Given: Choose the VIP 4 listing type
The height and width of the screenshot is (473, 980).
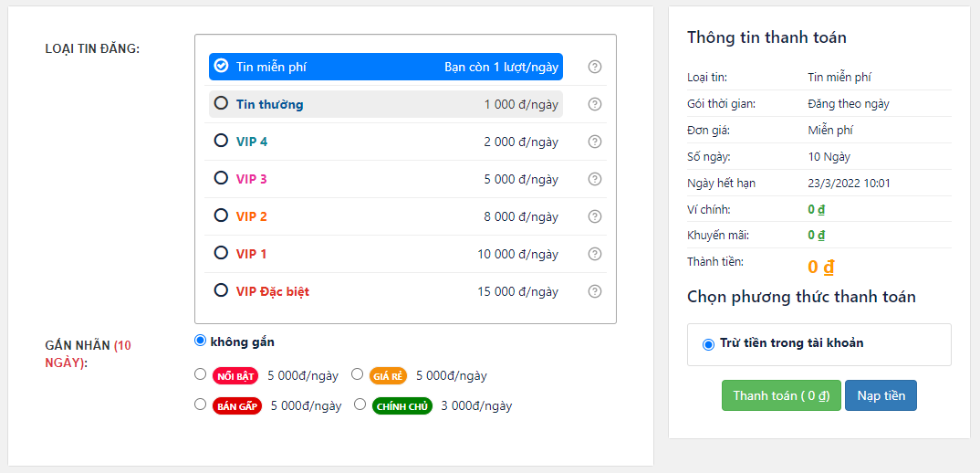Looking at the screenshot, I should pos(221,141).
